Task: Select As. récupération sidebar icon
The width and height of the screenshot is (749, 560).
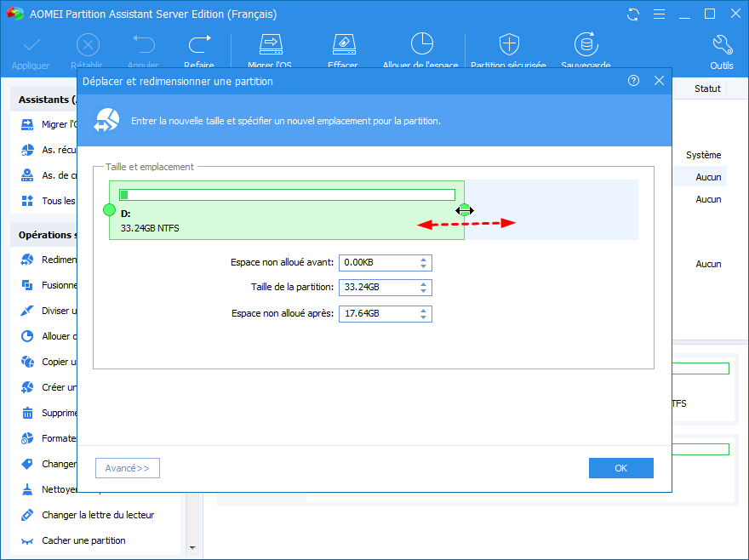Action: tap(27, 150)
